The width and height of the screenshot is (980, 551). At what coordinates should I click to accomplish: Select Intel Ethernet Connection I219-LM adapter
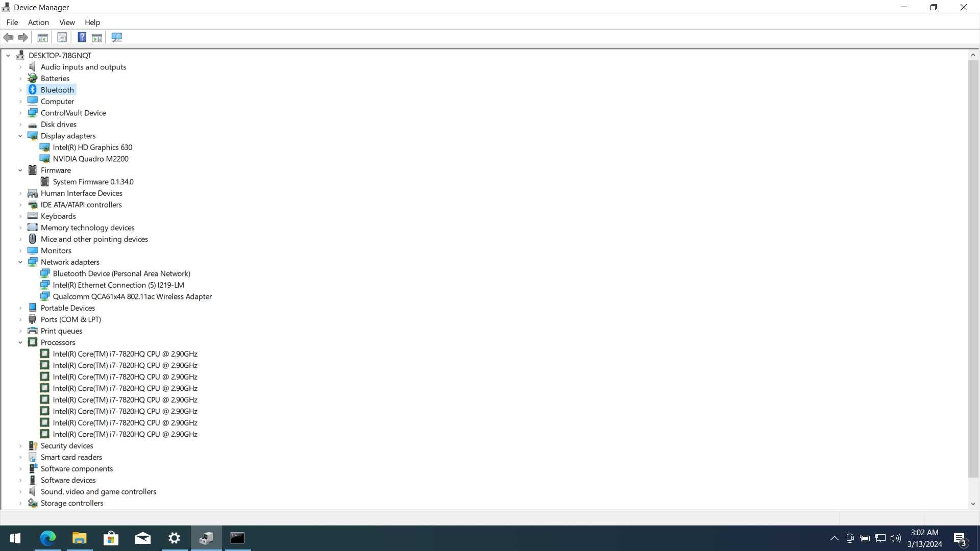[x=118, y=285]
